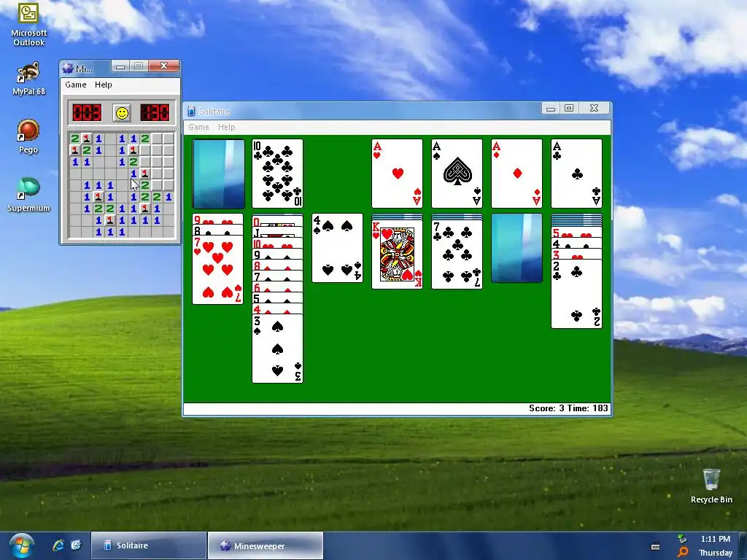Select the Supermium desktop shortcut
Viewport: 747px width, 560px height.
tap(28, 195)
